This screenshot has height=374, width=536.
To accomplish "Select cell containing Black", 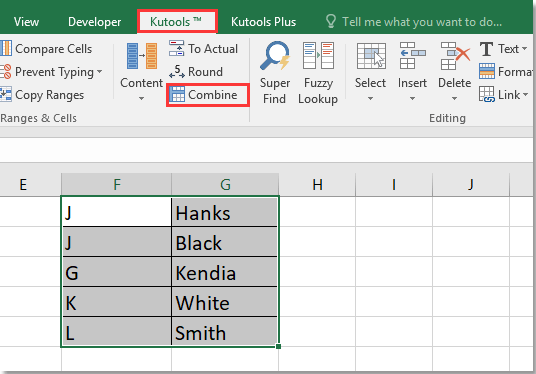I will click(x=225, y=242).
